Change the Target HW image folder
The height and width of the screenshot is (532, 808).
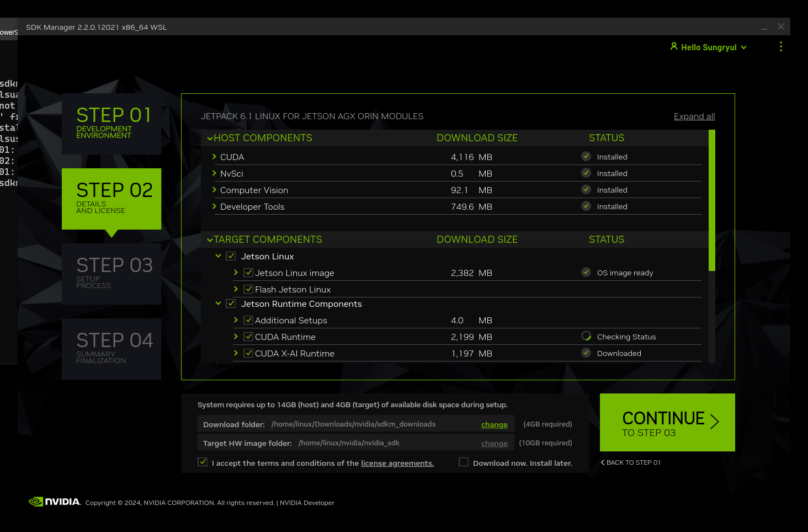coord(495,443)
